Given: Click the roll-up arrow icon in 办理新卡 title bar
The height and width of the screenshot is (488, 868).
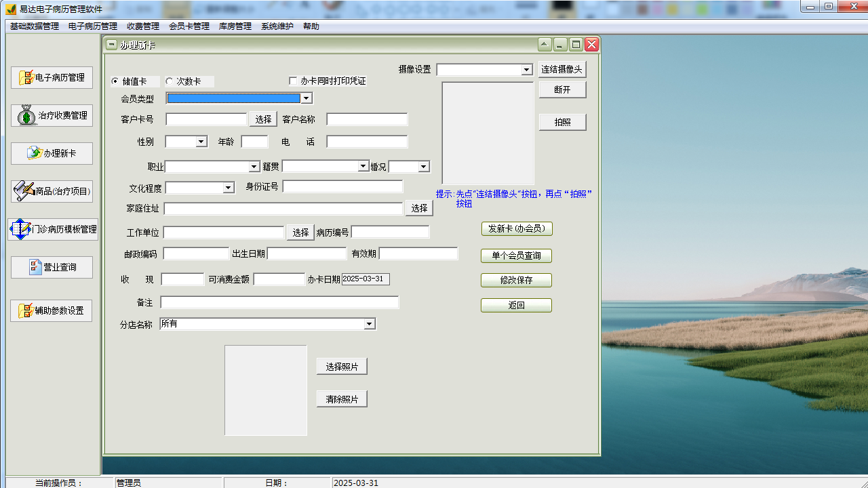Looking at the screenshot, I should [545, 45].
